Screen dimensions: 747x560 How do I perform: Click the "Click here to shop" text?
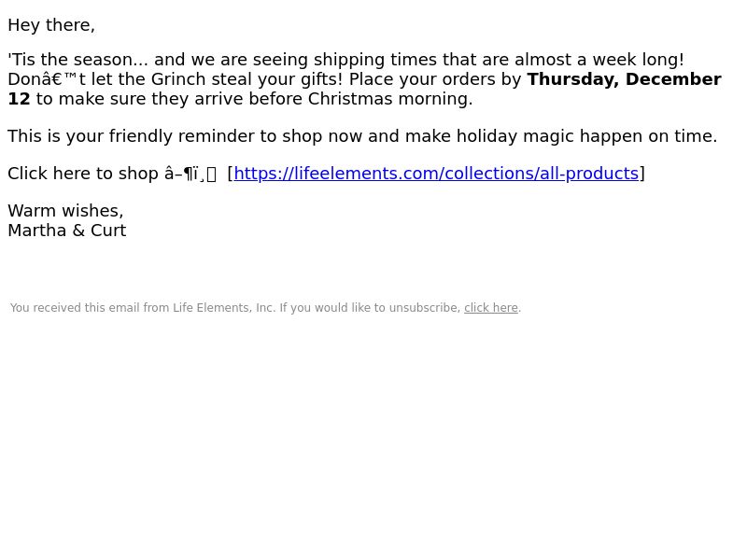click(x=83, y=174)
